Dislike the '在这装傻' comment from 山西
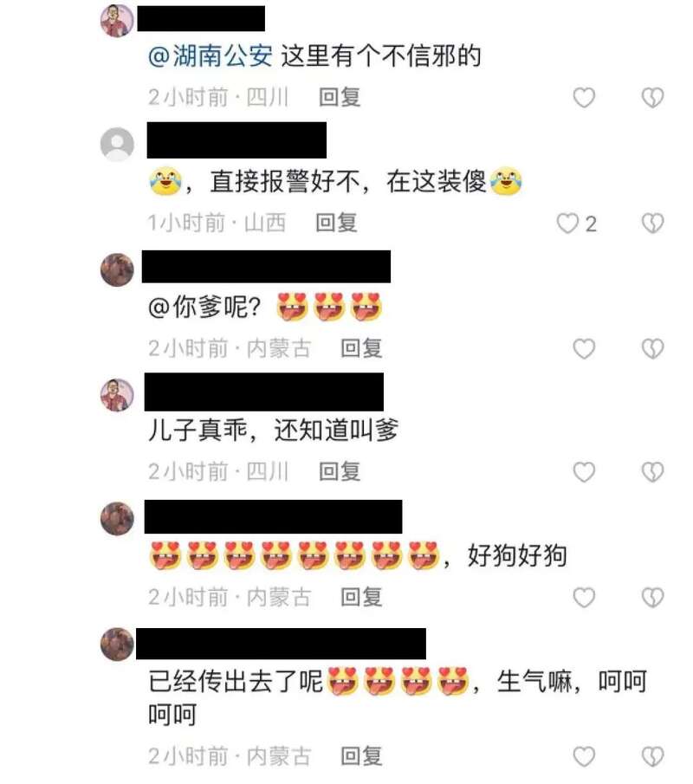Viewport: 693px width, 784px height. tap(652, 224)
